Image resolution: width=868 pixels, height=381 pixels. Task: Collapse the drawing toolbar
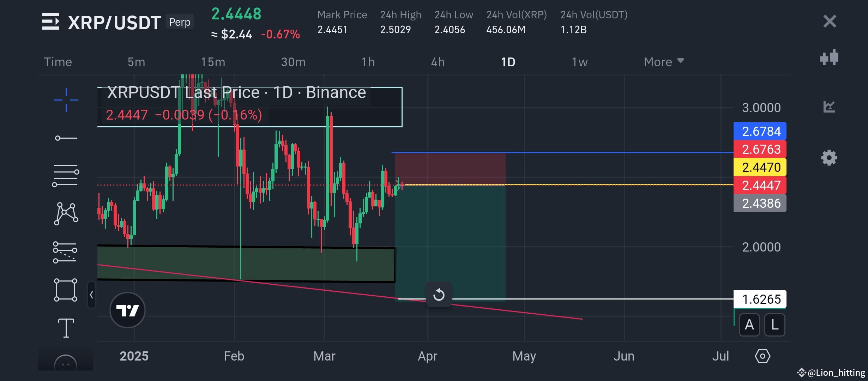pyautogui.click(x=91, y=295)
